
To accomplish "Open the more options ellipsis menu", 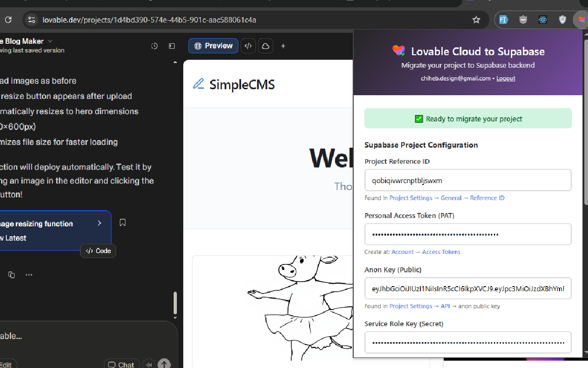I will (x=29, y=275).
